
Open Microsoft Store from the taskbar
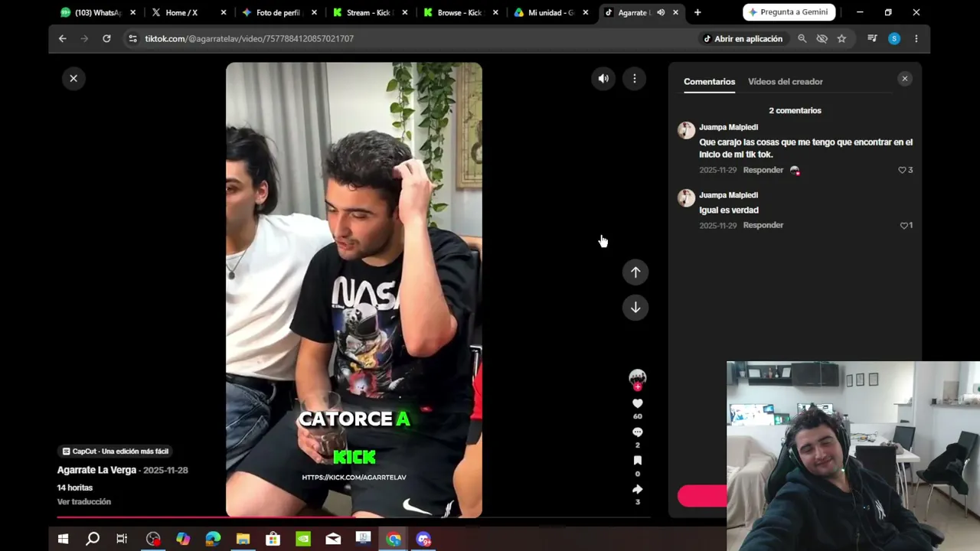[273, 539]
